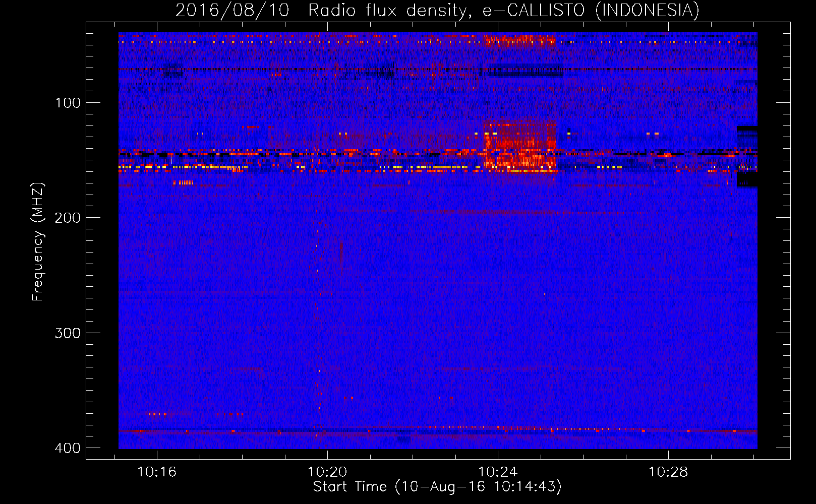Click the 'Frequency (MHZ)' axis label
This screenshot has width=816, height=504.
[38, 242]
